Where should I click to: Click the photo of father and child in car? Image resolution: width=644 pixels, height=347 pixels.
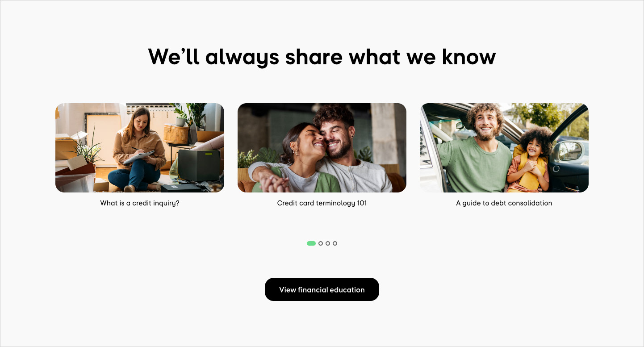[504, 148]
